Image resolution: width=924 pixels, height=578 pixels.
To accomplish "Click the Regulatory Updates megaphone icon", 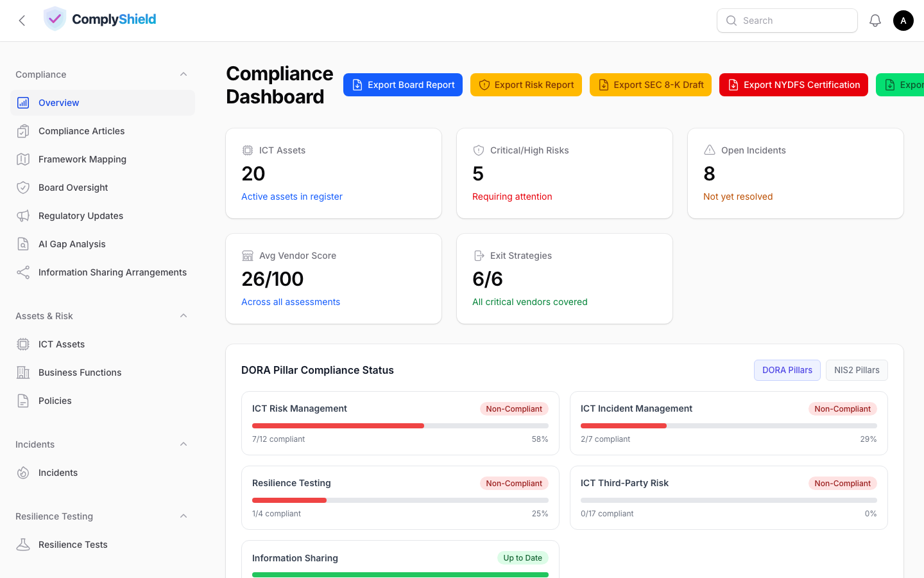I will 23,216.
